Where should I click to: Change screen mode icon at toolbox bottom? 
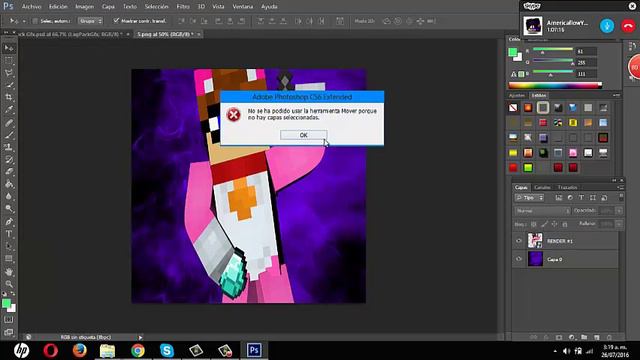[9, 332]
